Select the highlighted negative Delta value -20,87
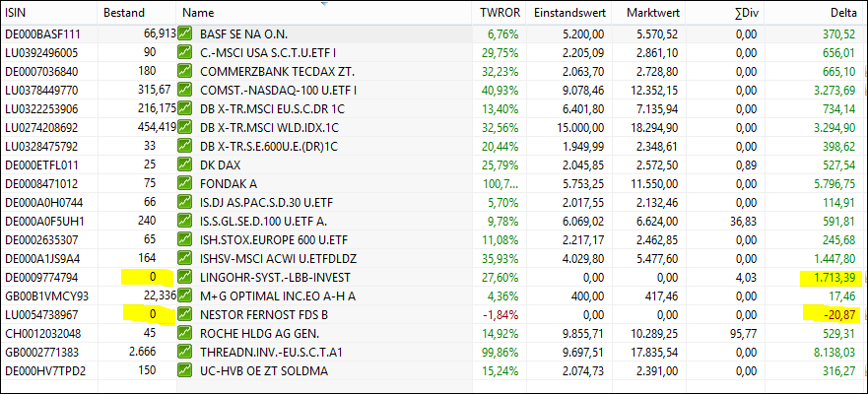The height and width of the screenshot is (394, 868). (x=835, y=314)
